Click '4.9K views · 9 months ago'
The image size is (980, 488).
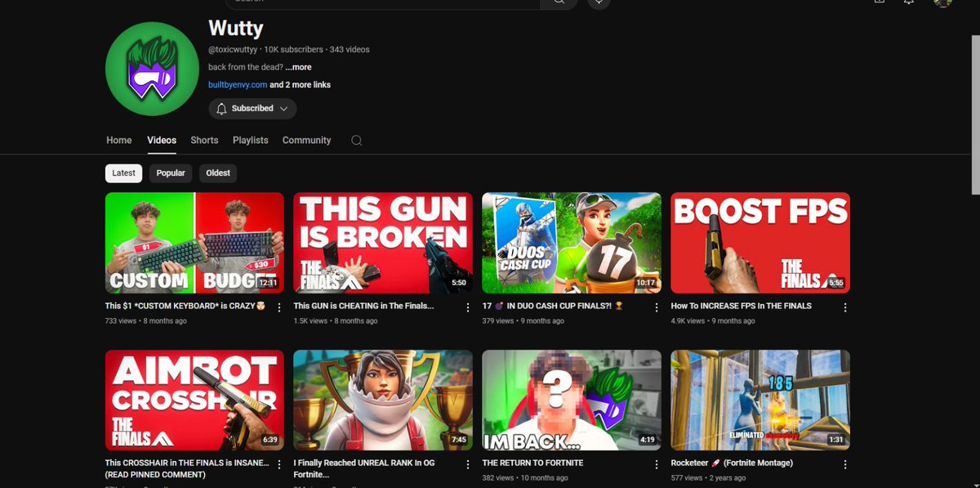coord(713,321)
